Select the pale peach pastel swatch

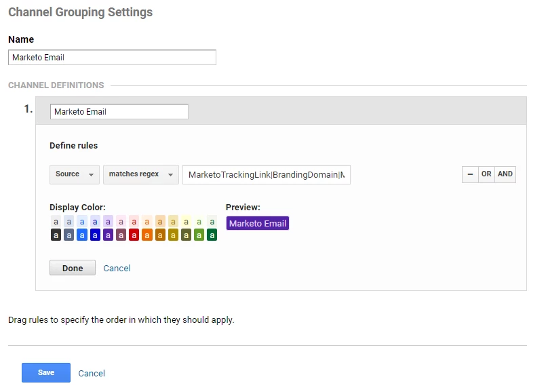click(147, 222)
